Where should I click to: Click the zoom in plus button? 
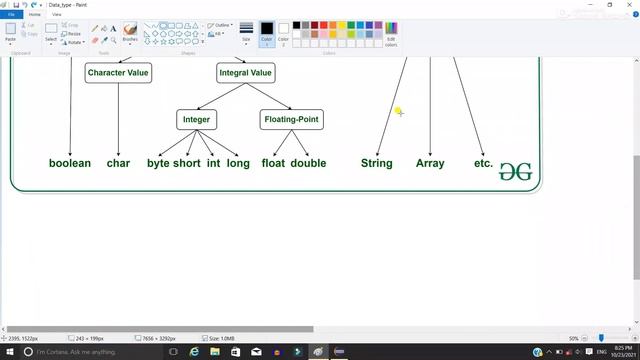tap(635, 338)
